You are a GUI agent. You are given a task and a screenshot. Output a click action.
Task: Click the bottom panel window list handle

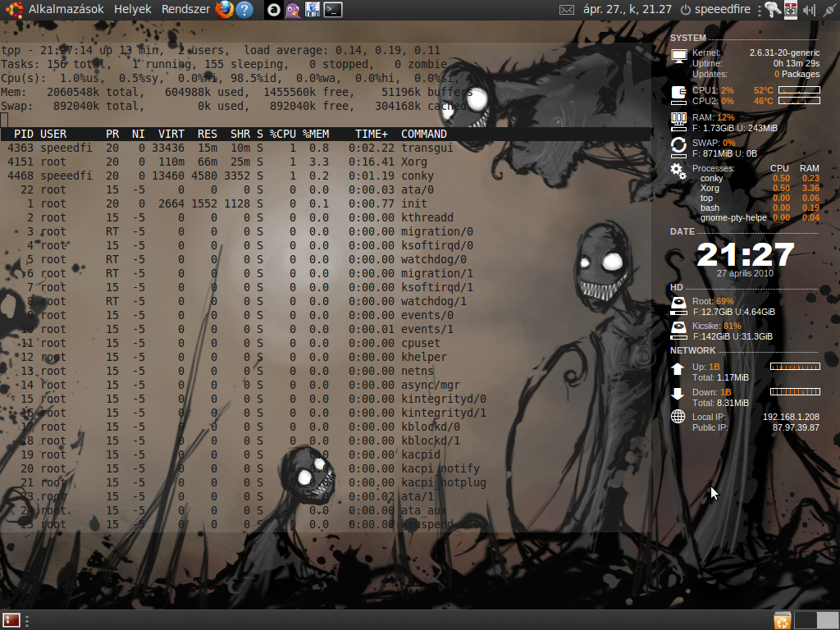click(x=27, y=620)
